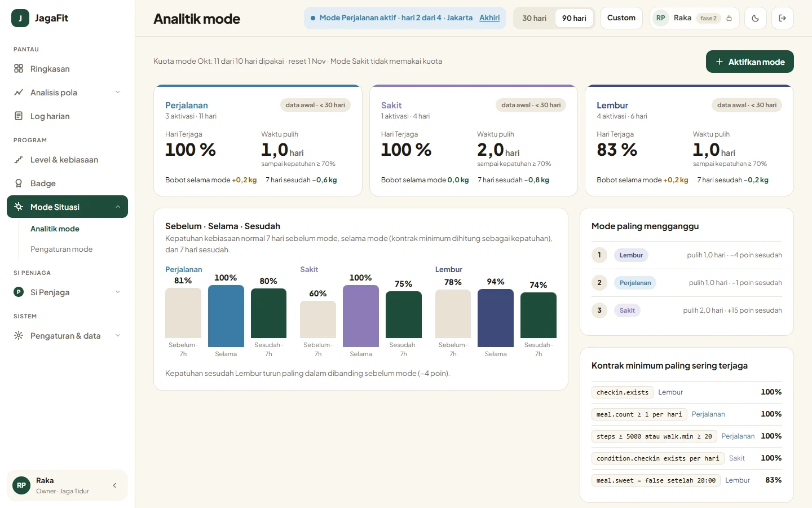Collapse the sidebar with the footer chevron
The width and height of the screenshot is (812, 508).
[114, 485]
